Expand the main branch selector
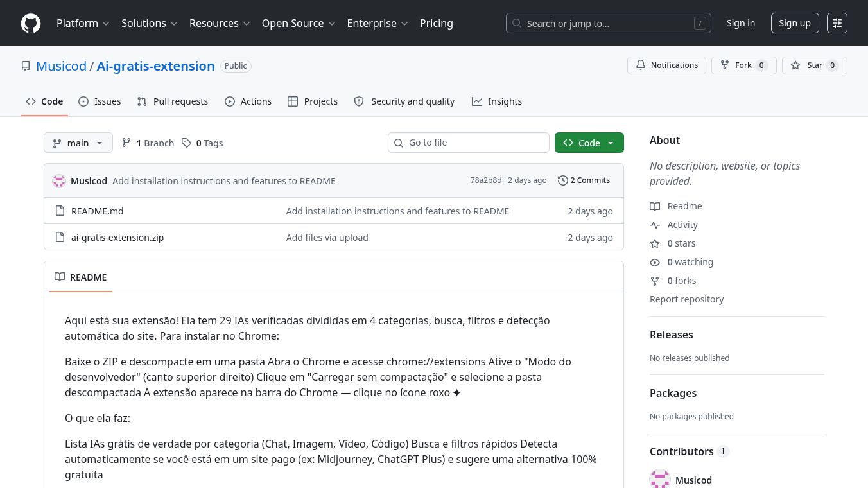The width and height of the screenshot is (868, 488). pyautogui.click(x=78, y=143)
